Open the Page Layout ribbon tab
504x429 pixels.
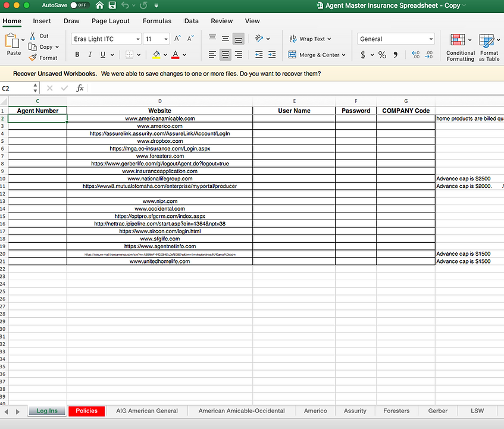111,21
